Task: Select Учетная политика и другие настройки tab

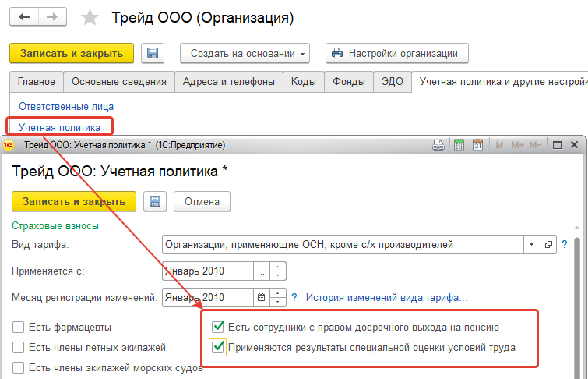Action: (x=500, y=82)
